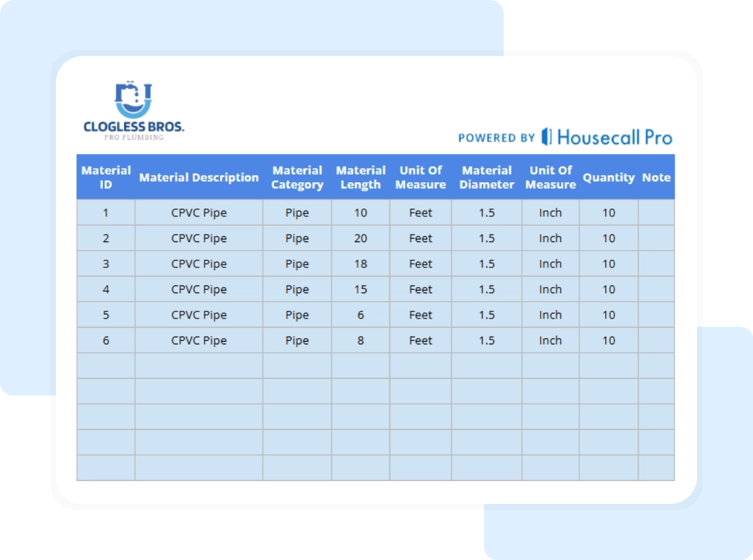This screenshot has height=560, width=753.
Task: Click the Material ID column header
Action: point(106,177)
